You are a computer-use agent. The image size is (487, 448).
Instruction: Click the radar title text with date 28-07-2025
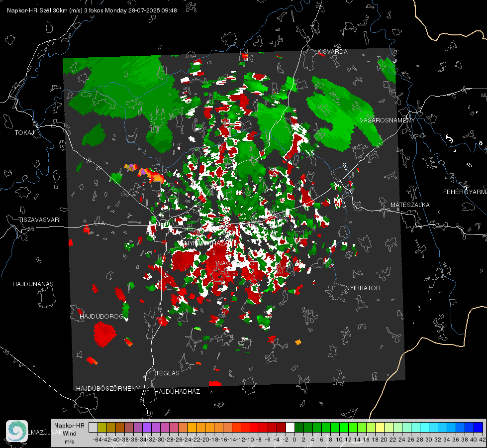[92, 10]
